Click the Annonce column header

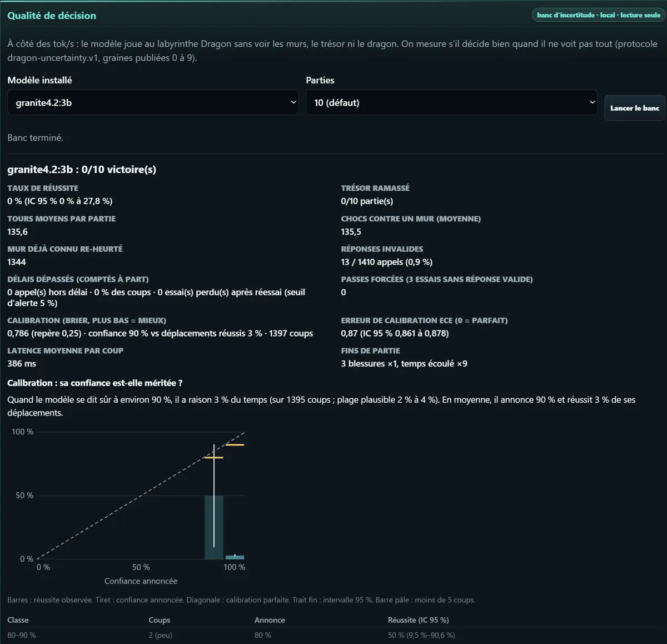tap(270, 620)
